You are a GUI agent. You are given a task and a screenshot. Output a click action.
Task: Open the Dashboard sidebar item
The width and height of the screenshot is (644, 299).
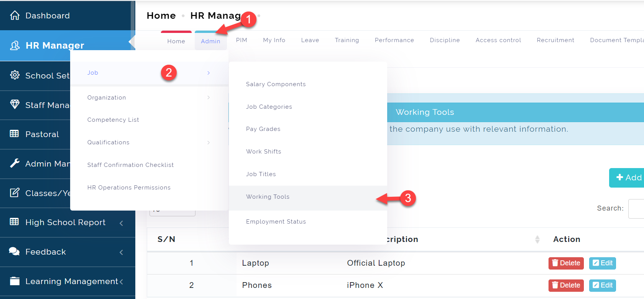coord(67,15)
